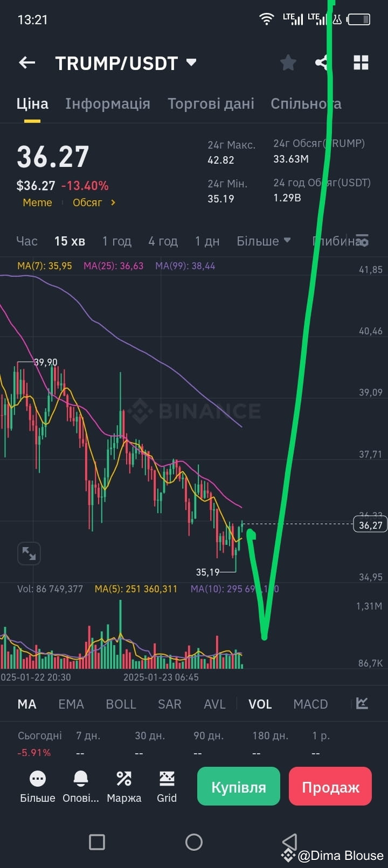Share the chart via share icon

(322, 63)
